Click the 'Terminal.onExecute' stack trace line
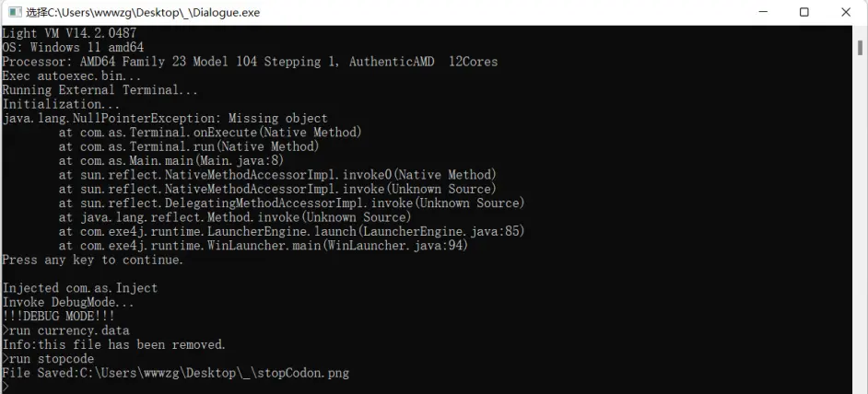Screen dimensions: 868x394 point(210,133)
